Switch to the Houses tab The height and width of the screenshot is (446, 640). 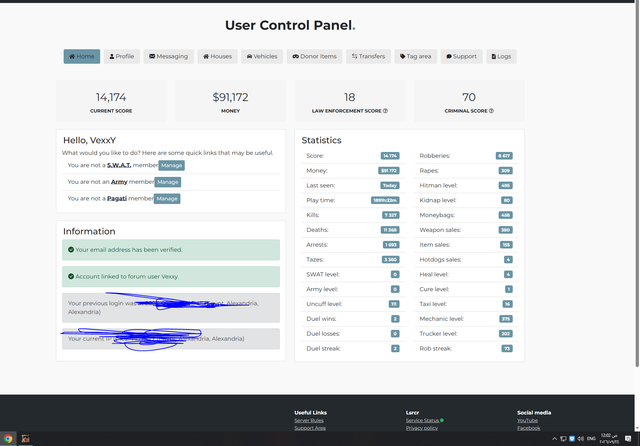click(218, 56)
